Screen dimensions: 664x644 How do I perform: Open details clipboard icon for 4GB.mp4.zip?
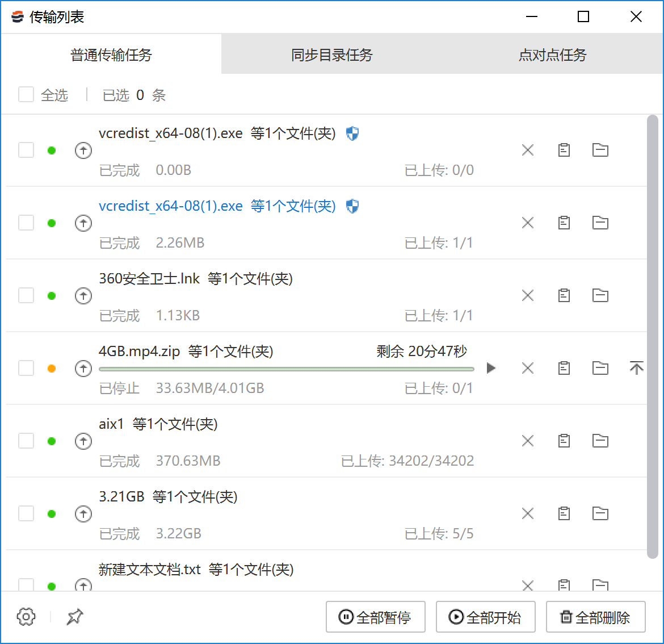pyautogui.click(x=564, y=368)
